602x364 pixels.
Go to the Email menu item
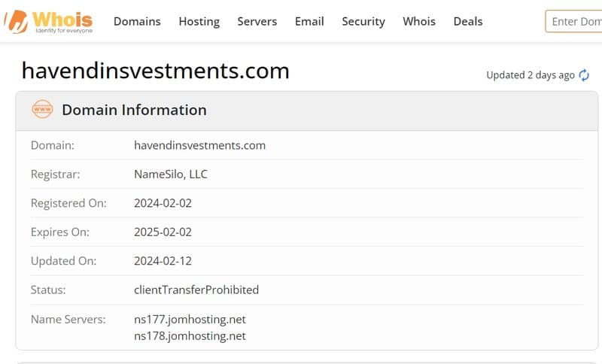[309, 22]
